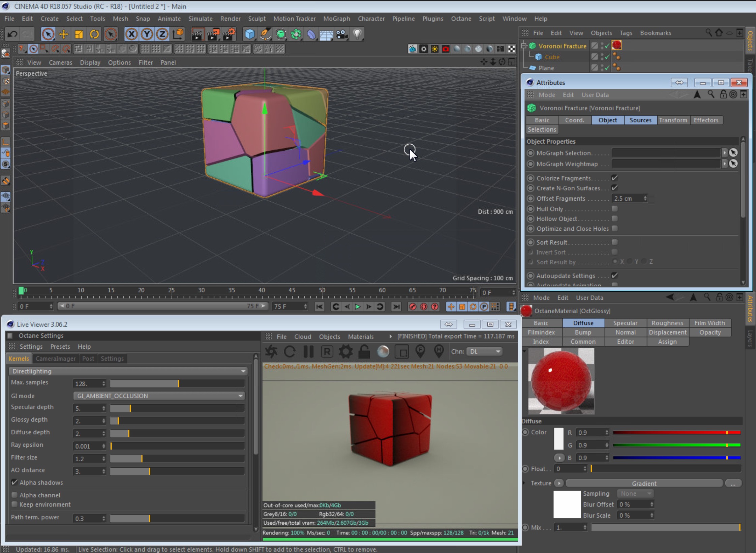Uncheck Colorize Fragments checkbox
Viewport: 756px width, 553px height.
click(615, 178)
